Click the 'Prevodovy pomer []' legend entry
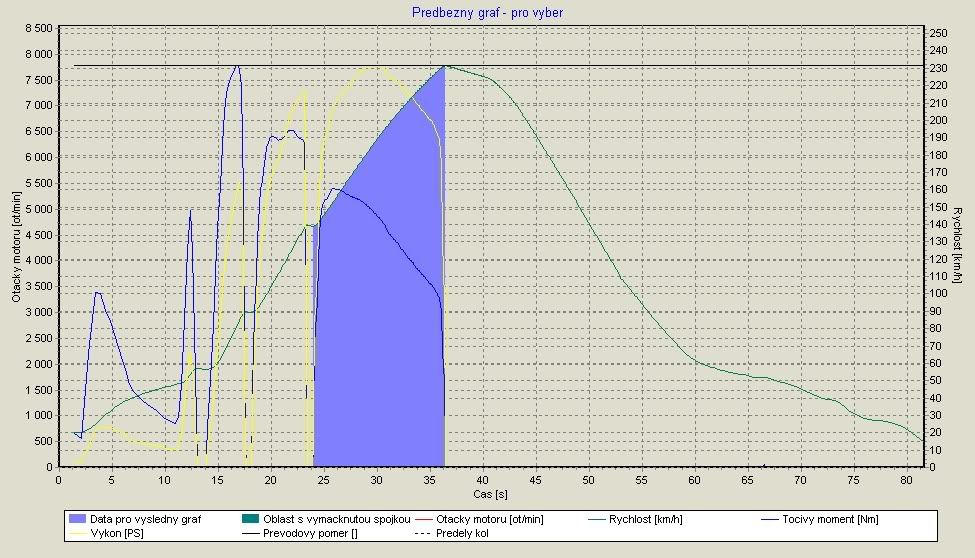The height and width of the screenshot is (558, 975). [295, 535]
